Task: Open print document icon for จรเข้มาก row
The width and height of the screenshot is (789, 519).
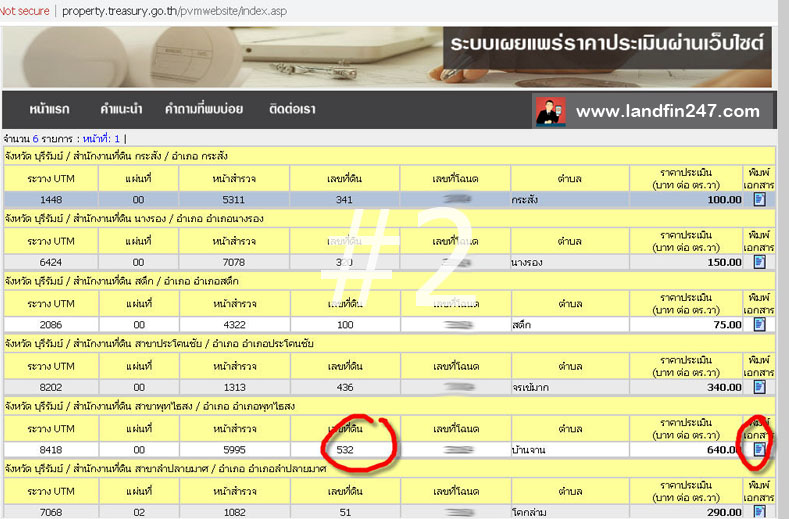Action: tap(759, 387)
